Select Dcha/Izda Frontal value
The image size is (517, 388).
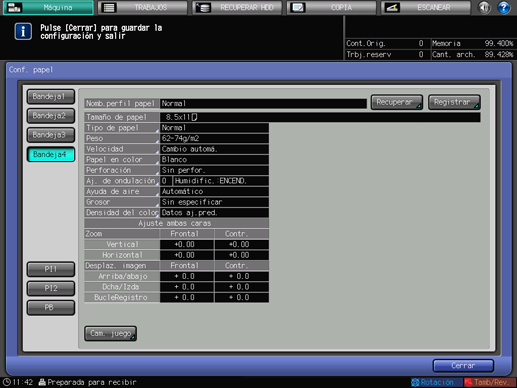point(187,287)
